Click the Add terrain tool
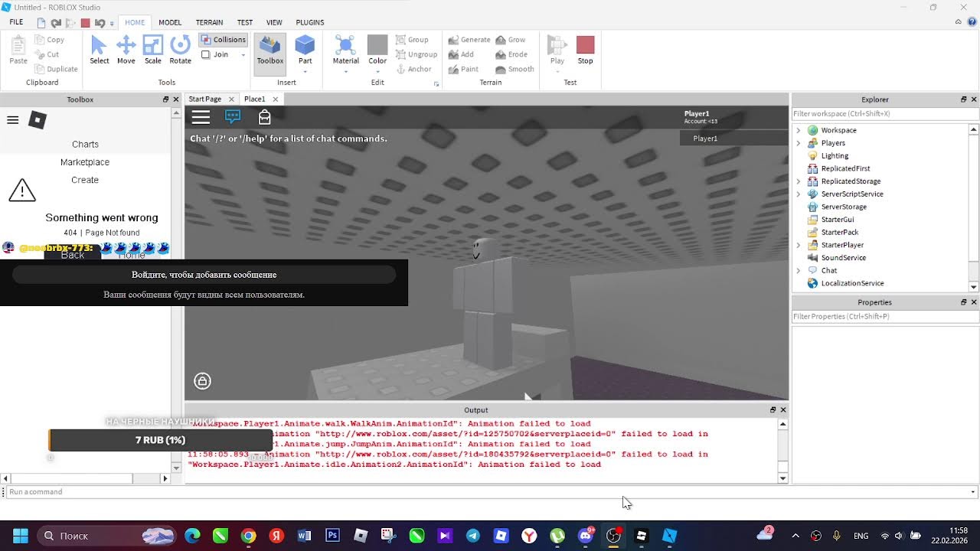This screenshot has width=980, height=551. coord(461,54)
